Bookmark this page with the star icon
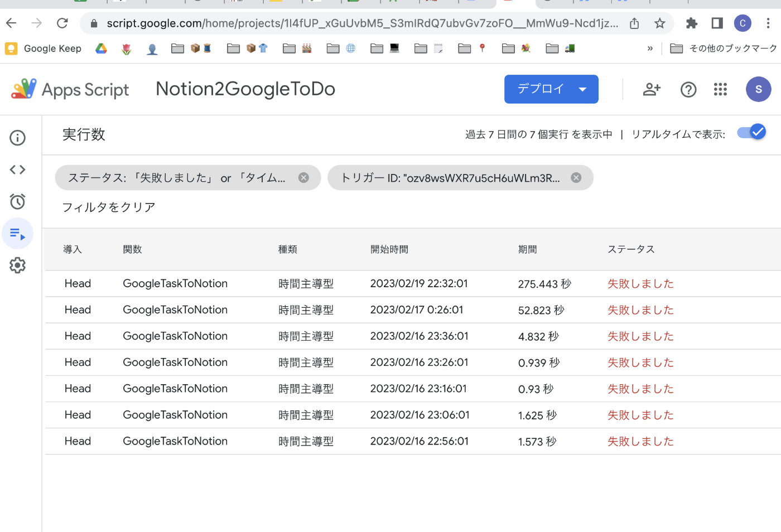This screenshot has height=532, width=781. pos(660,23)
